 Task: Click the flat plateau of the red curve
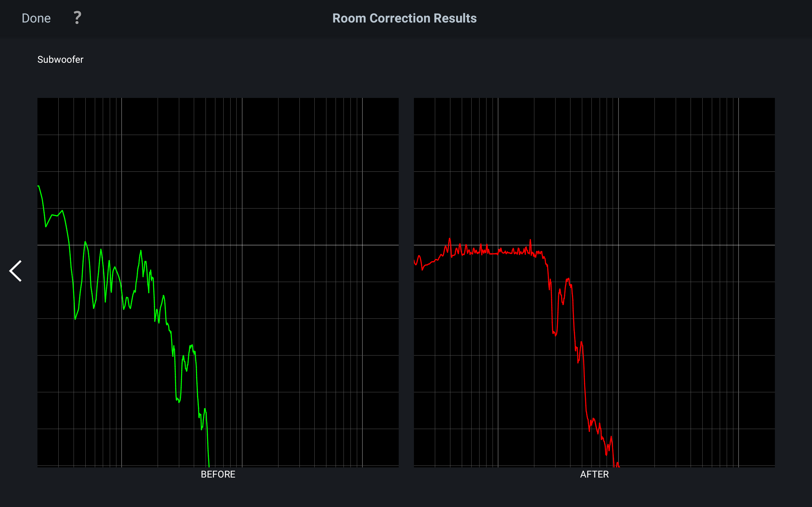coord(493,253)
